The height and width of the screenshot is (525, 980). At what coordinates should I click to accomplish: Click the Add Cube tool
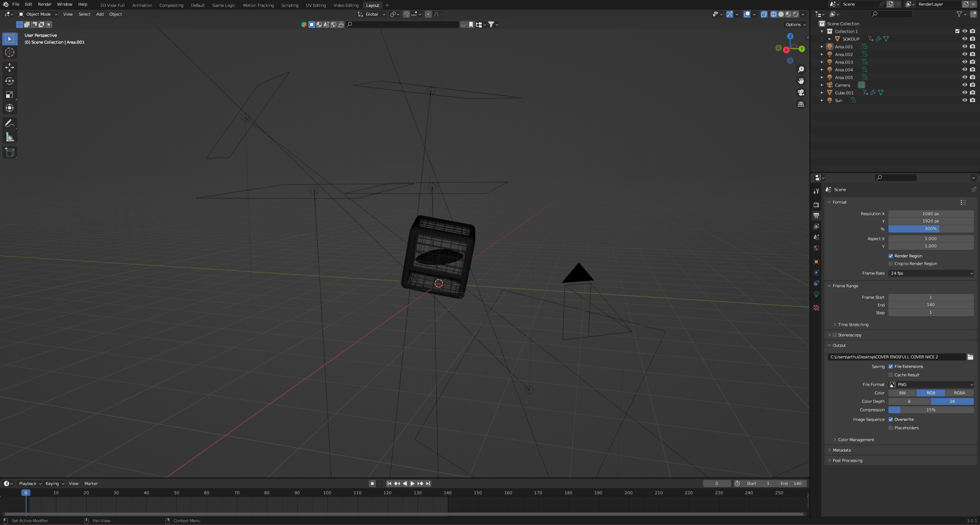tap(10, 152)
